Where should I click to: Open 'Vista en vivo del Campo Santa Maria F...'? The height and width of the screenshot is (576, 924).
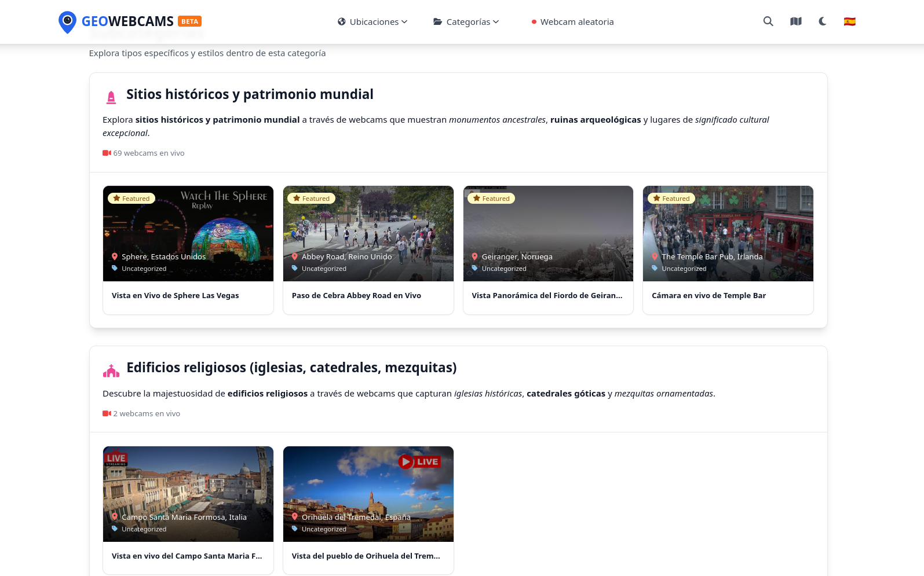[187, 556]
